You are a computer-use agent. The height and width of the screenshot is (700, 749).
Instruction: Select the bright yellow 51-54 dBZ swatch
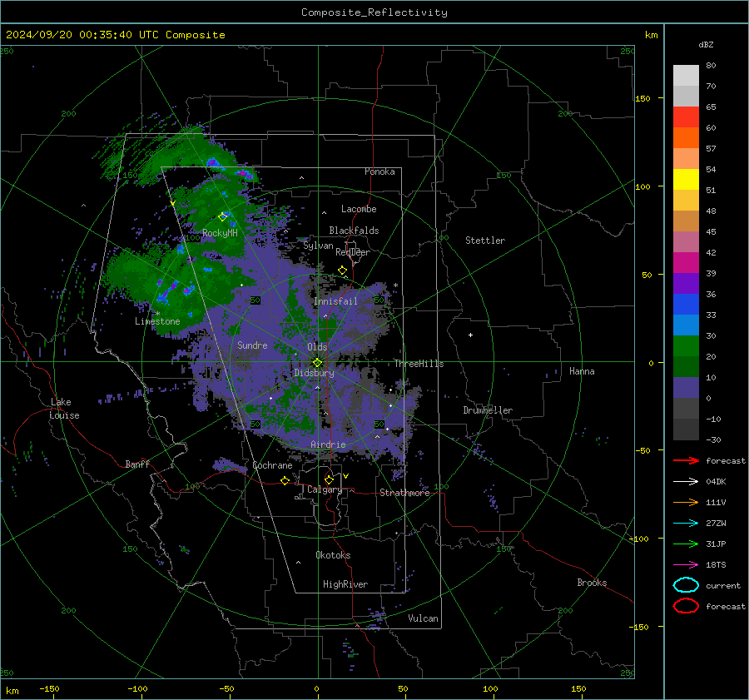pos(686,179)
